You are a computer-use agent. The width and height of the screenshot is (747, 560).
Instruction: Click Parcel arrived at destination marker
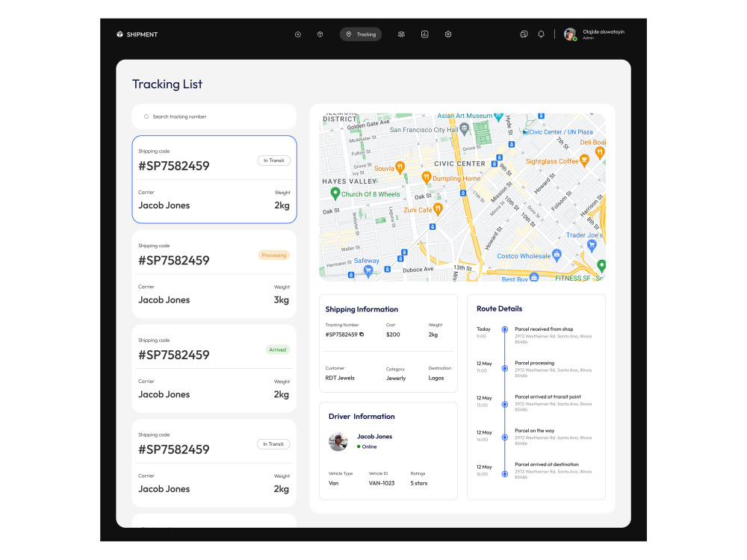pyautogui.click(x=504, y=474)
